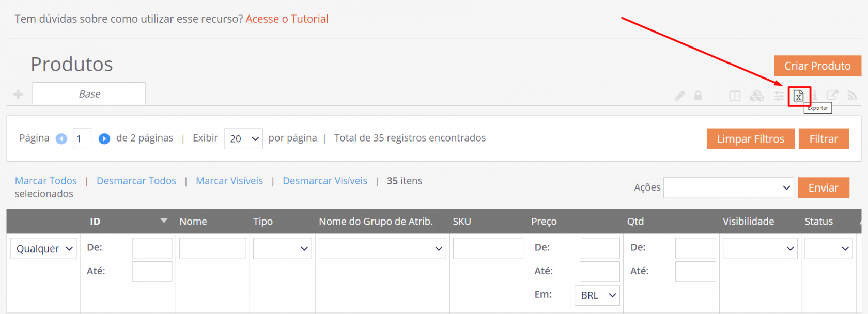Image resolution: width=868 pixels, height=314 pixels.
Task: Click the Criar Produto button
Action: (817, 66)
